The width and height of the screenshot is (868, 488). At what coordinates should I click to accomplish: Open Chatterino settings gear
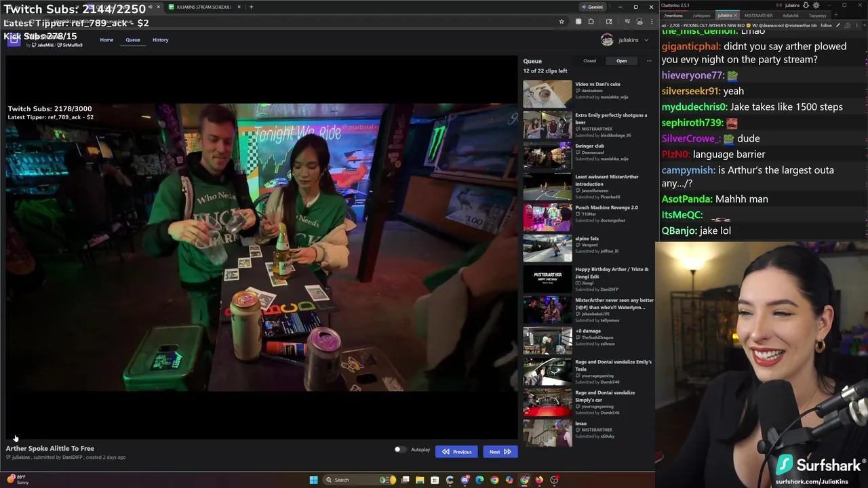point(816,5)
